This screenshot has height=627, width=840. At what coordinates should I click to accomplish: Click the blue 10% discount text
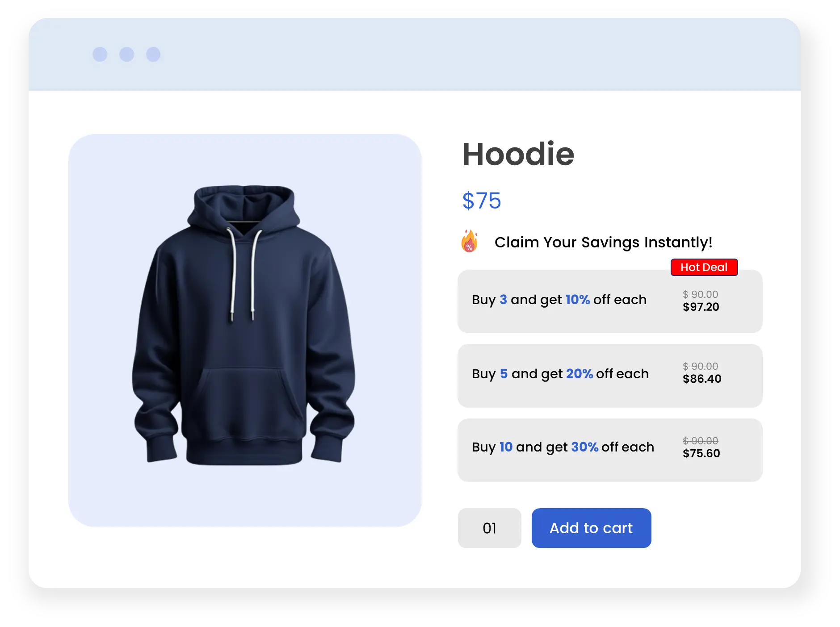578,299
